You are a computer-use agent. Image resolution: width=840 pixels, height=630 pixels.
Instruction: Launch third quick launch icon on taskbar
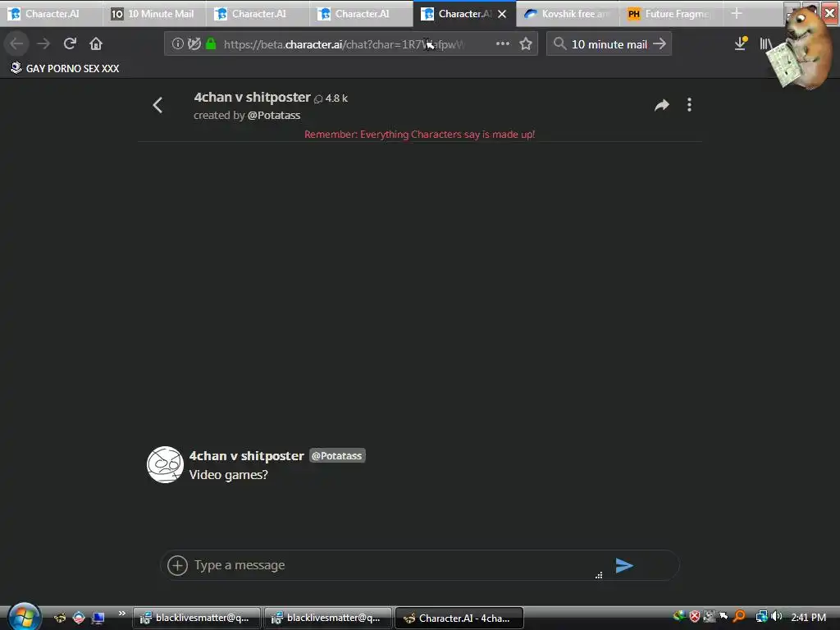[x=98, y=618]
